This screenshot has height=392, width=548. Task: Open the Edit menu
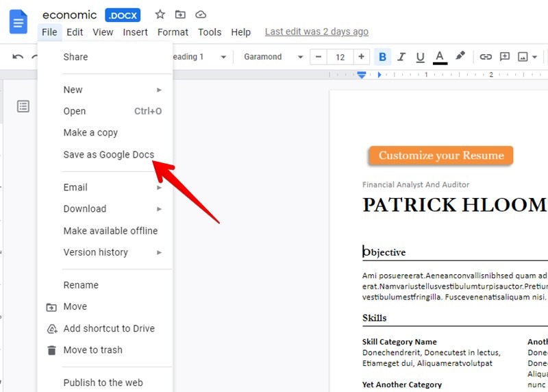click(x=75, y=32)
